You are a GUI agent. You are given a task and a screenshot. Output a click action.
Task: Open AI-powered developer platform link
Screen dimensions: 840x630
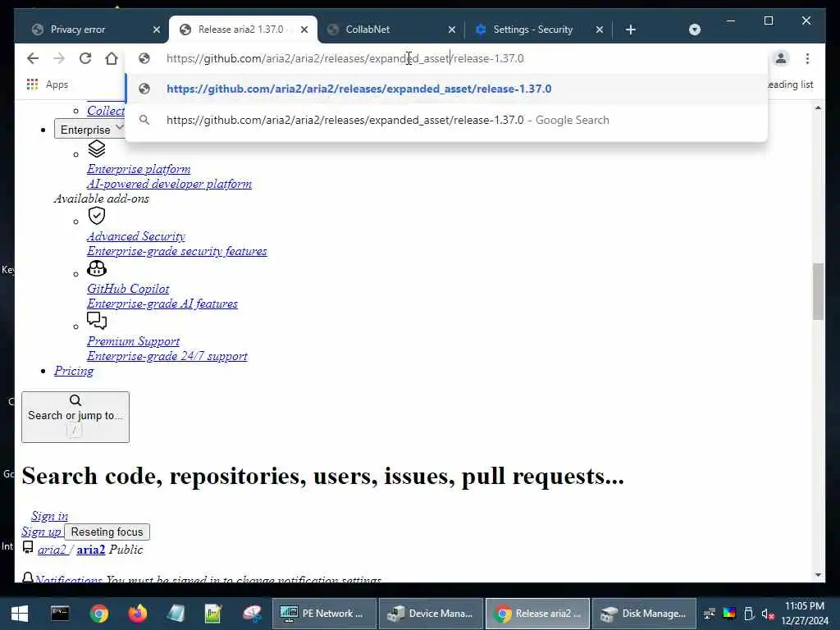pos(169,185)
